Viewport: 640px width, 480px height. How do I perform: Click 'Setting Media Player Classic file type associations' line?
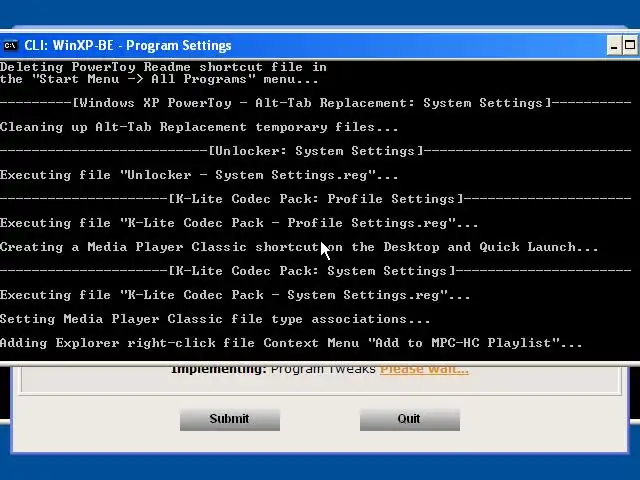(215, 319)
